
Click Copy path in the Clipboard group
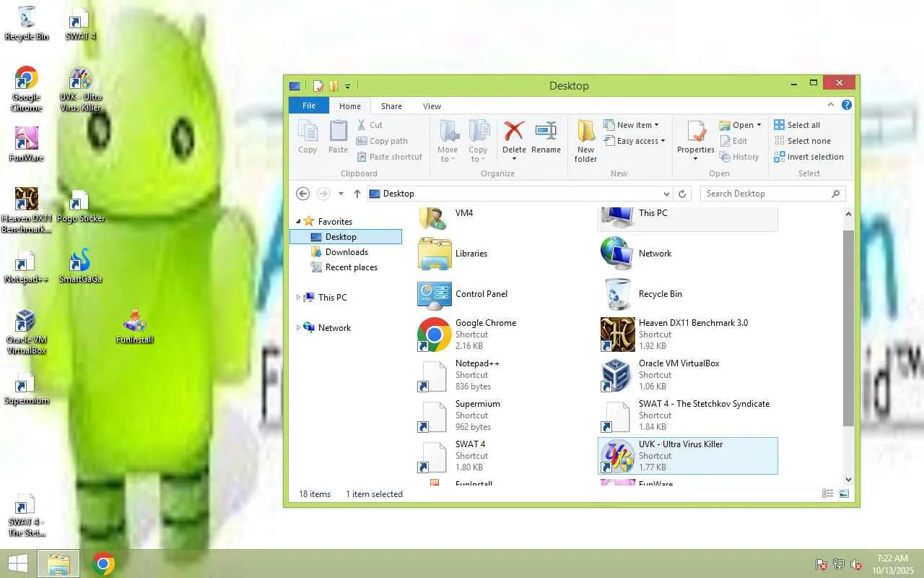point(383,141)
